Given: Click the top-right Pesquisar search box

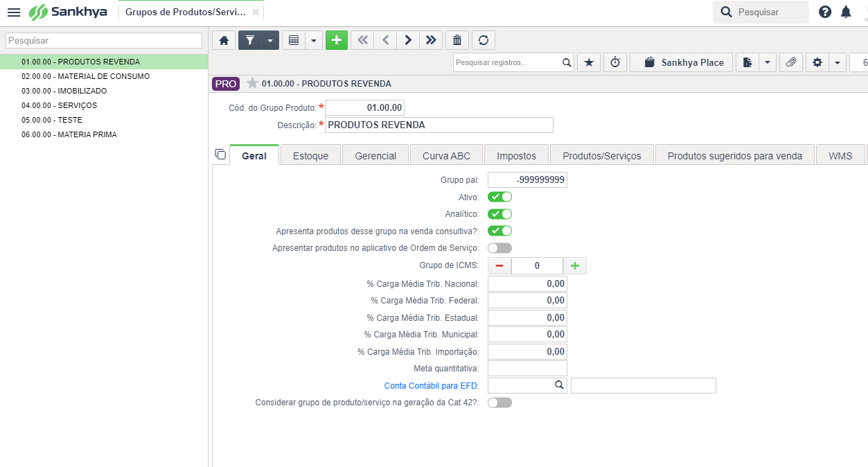Looking at the screenshot, I should pyautogui.click(x=761, y=12).
